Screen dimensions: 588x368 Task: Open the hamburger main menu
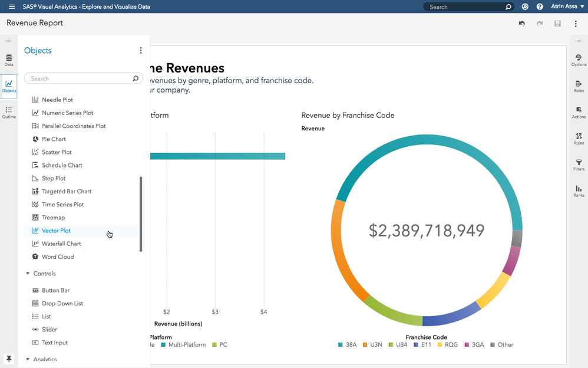pyautogui.click(x=12, y=6)
